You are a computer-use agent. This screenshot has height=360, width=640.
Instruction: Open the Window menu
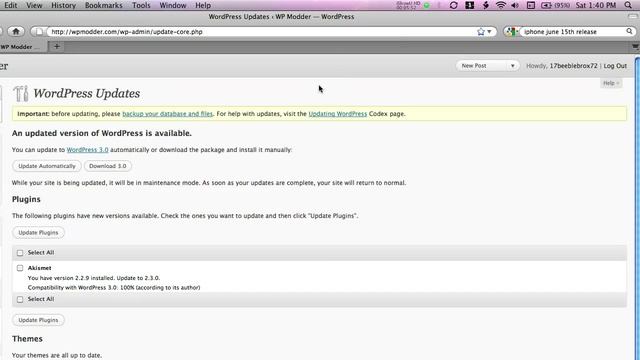click(173, 5)
